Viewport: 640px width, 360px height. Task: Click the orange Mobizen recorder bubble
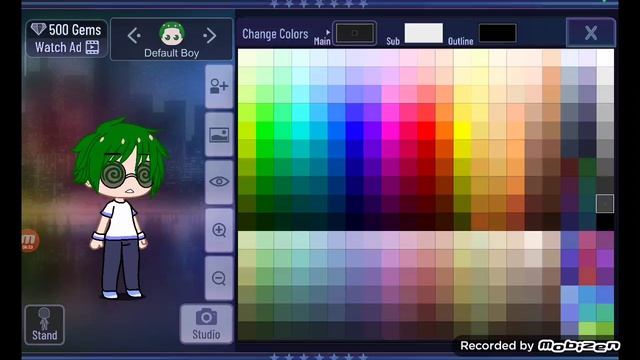point(29,241)
